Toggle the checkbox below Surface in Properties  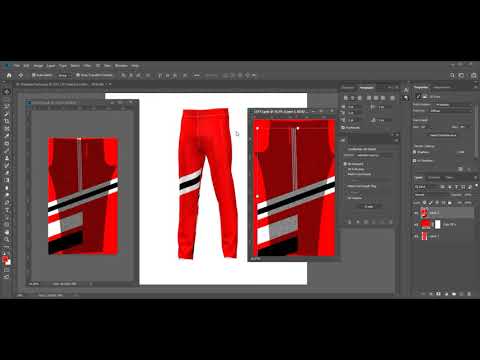[415, 161]
